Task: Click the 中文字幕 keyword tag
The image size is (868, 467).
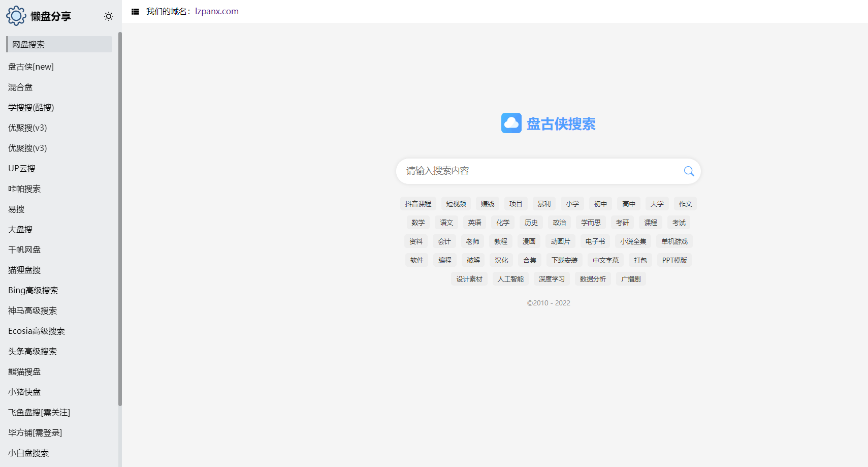Action: tap(605, 260)
